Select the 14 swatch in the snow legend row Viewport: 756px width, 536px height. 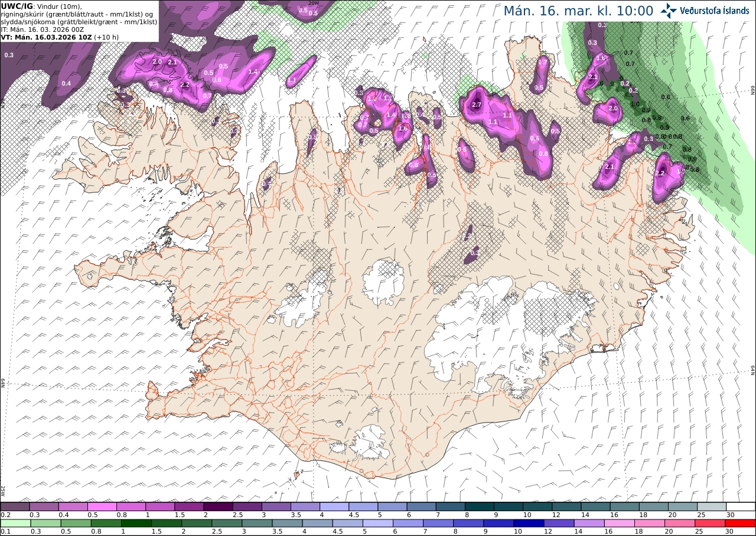pyautogui.click(x=595, y=506)
